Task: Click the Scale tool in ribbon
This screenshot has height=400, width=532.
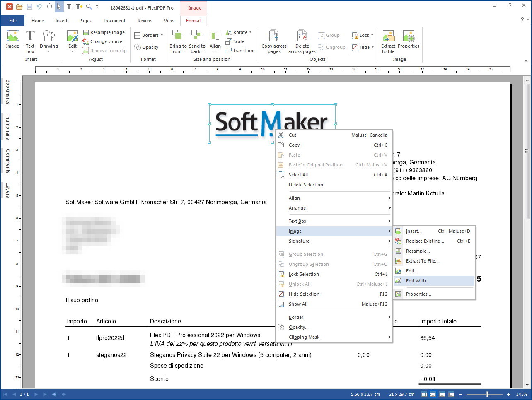Action: [235, 41]
